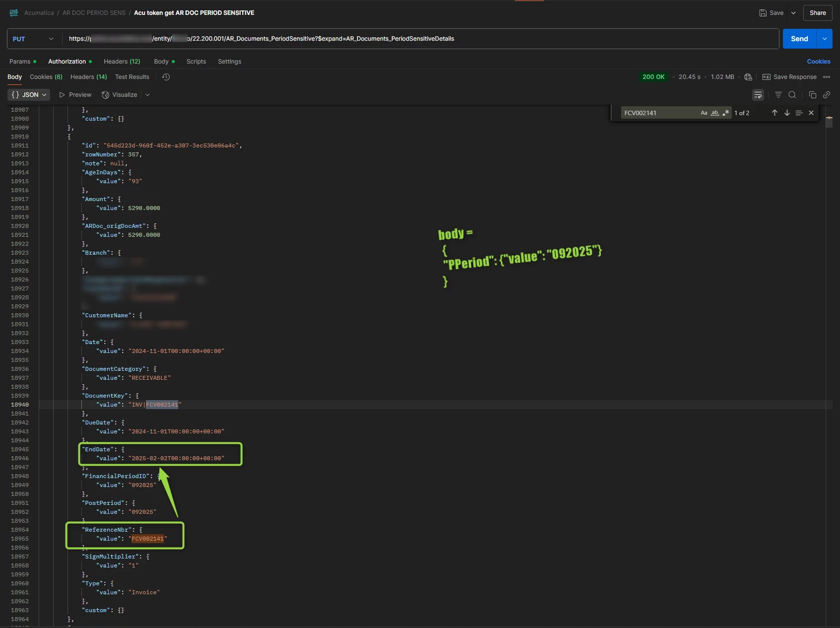840x628 pixels.
Task: Open the PUT method dropdown
Action: (51, 39)
